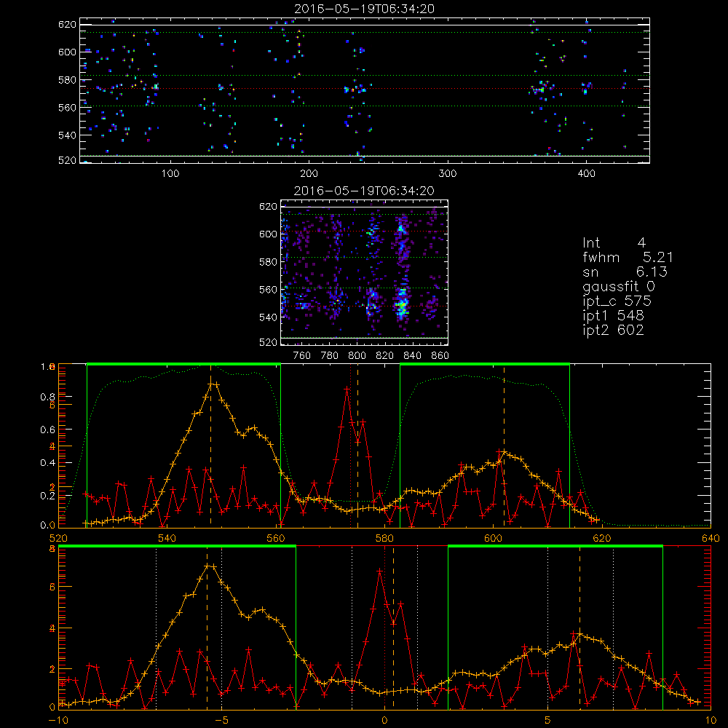This screenshot has height=728, width=728.
Task: Click the bright spot near 832 in middle image
Action: click(x=402, y=304)
